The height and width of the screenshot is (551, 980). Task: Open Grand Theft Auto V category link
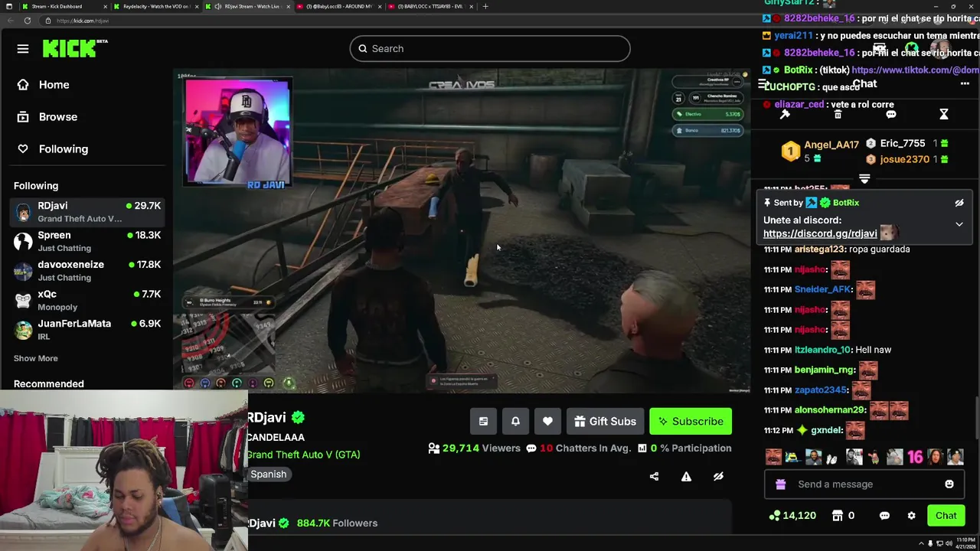303,455
